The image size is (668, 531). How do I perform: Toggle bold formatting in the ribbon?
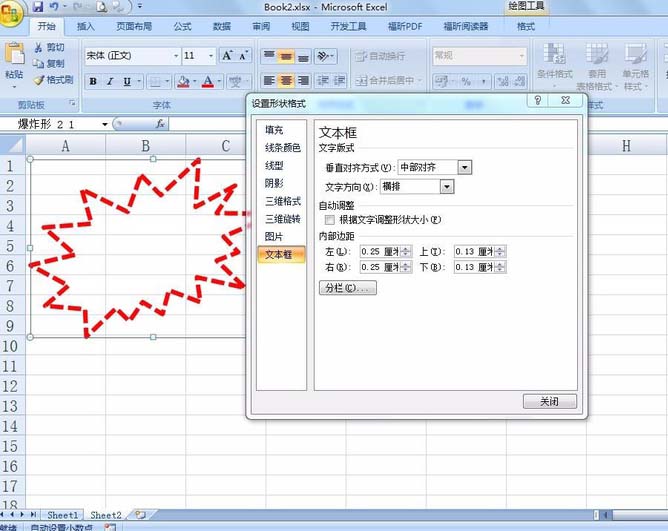tap(93, 81)
